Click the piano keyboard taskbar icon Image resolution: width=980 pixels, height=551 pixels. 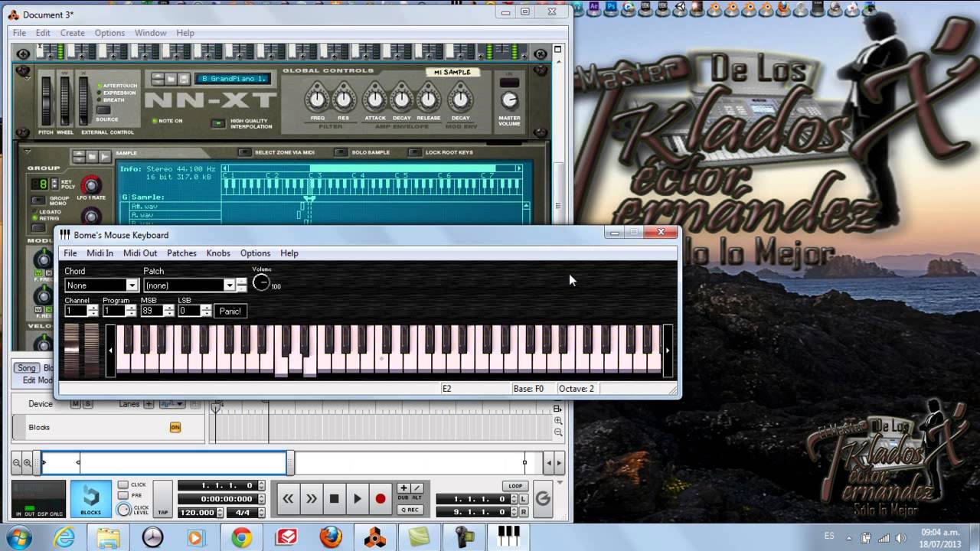[508, 537]
